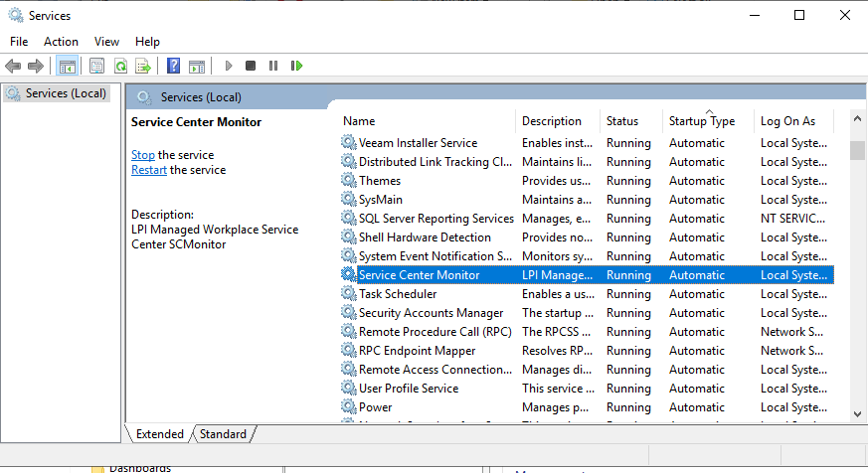
Task: Click the gear icon beside Security Accounts Manager
Action: click(348, 312)
